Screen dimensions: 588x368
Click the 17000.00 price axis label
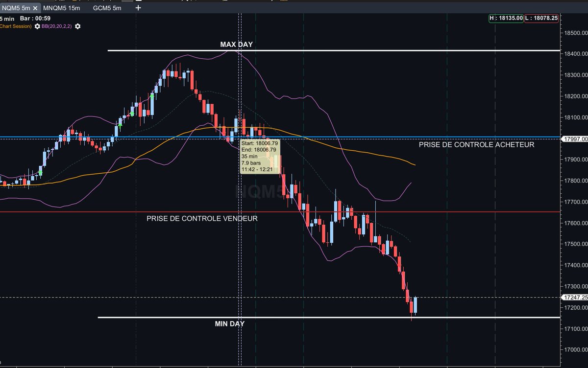pos(576,350)
